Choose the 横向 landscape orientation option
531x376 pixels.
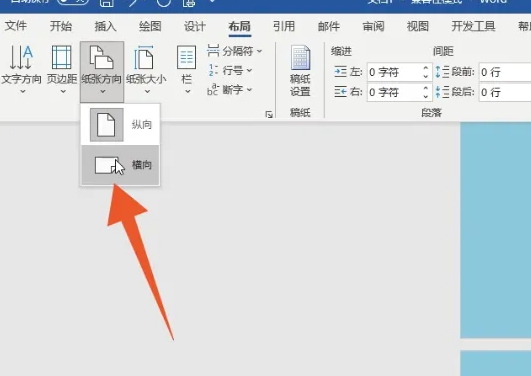coord(121,165)
